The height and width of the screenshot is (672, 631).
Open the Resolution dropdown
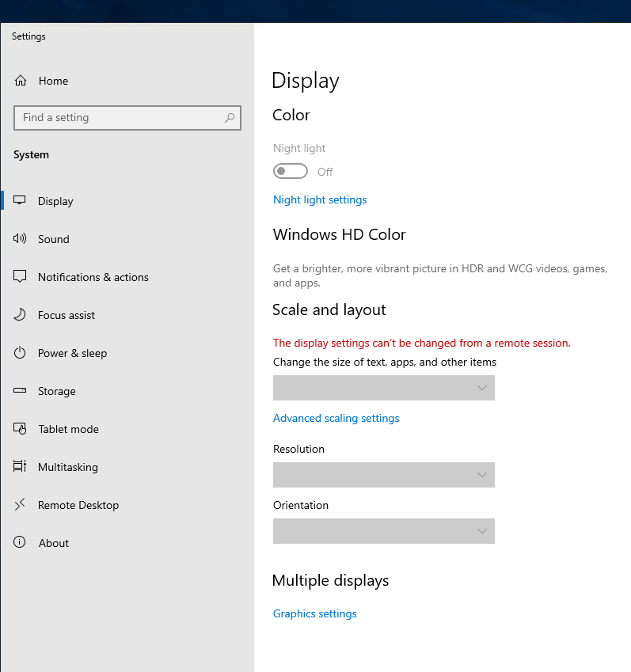(x=384, y=475)
